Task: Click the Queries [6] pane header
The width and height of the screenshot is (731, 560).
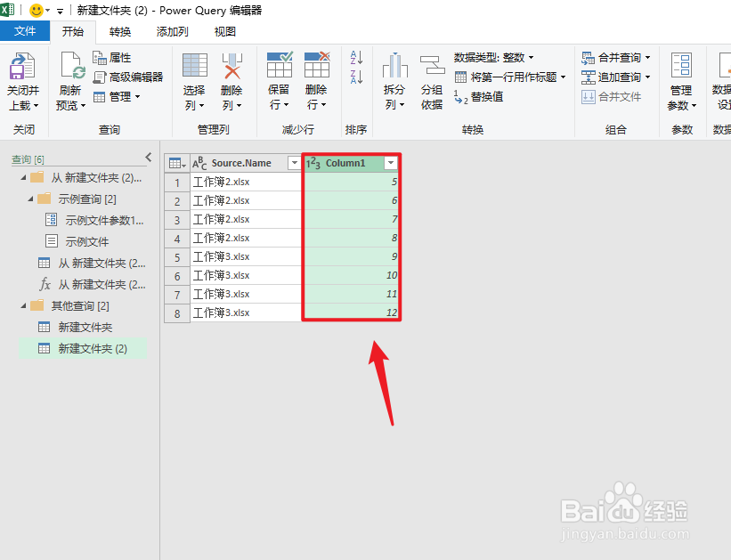Action: (28, 159)
